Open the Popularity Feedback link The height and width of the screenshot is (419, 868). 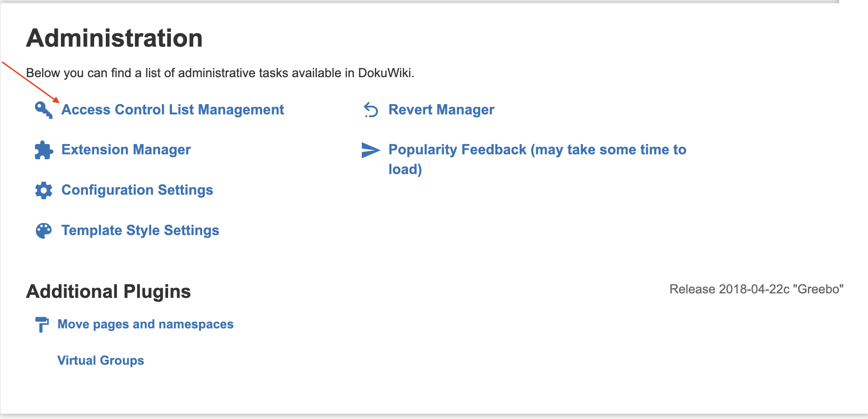click(x=537, y=150)
